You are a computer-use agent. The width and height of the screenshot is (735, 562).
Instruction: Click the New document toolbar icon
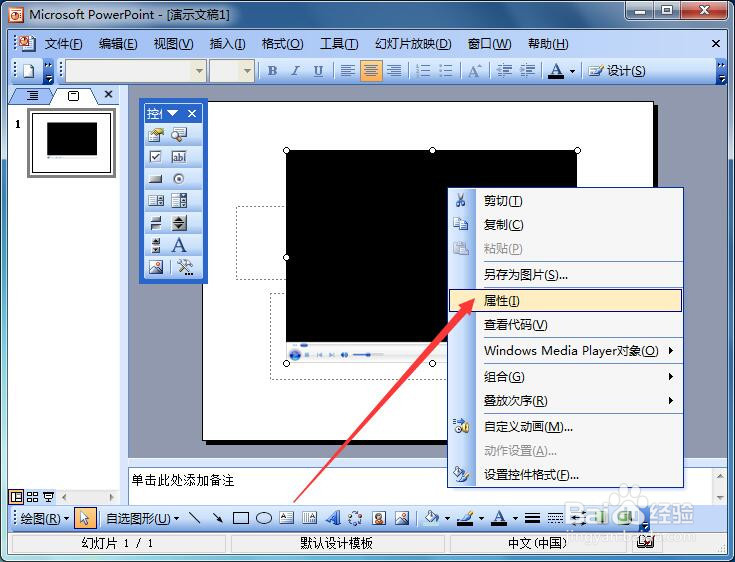[x=29, y=71]
